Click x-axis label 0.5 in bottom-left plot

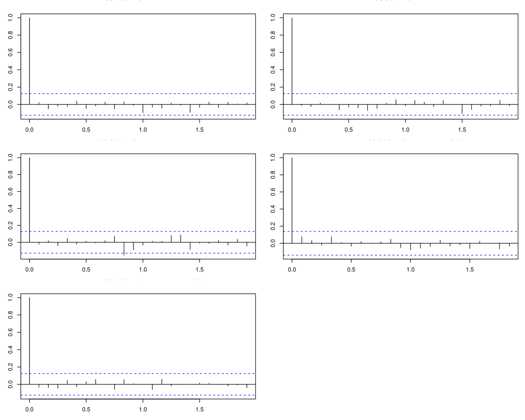tap(86, 410)
